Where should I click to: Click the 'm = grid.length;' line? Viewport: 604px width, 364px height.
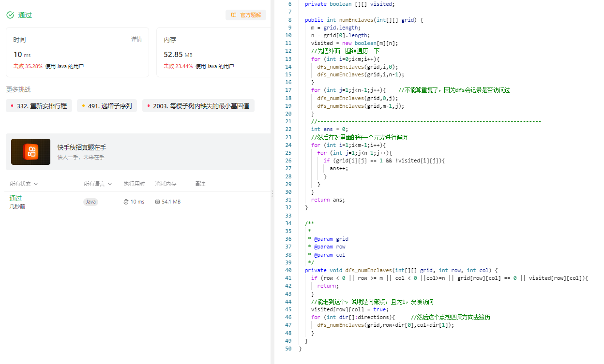coord(336,28)
